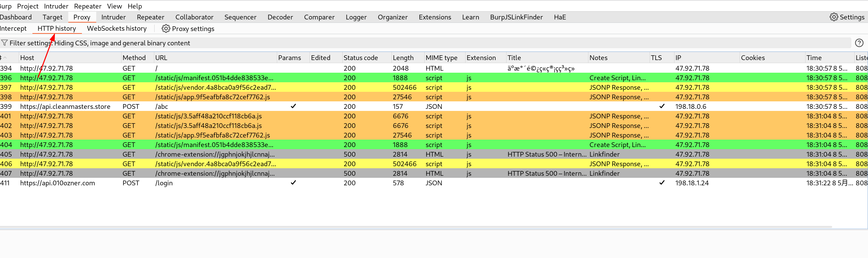Switch to the Repeater tool tab
Screen dimensions: 868x258
(151, 17)
